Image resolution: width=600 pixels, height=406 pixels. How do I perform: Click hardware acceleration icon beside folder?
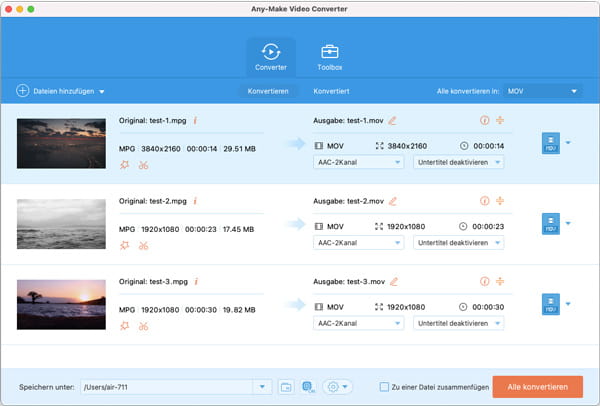coord(308,387)
